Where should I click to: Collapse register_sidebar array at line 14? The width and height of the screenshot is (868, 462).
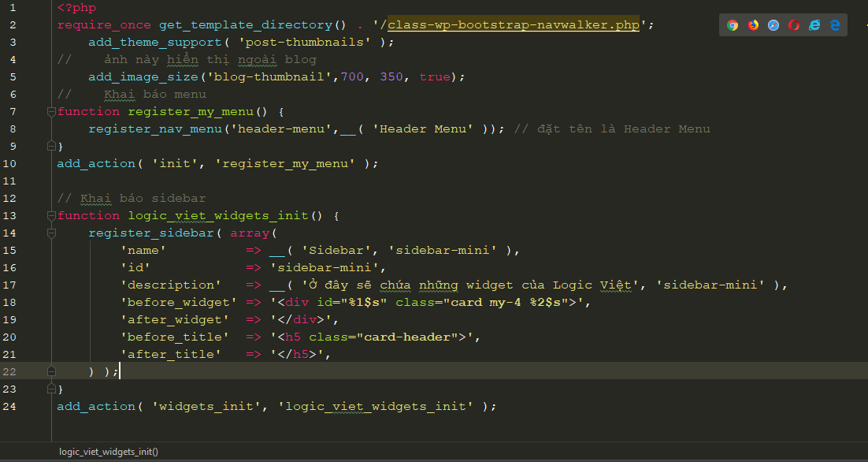pyautogui.click(x=51, y=233)
